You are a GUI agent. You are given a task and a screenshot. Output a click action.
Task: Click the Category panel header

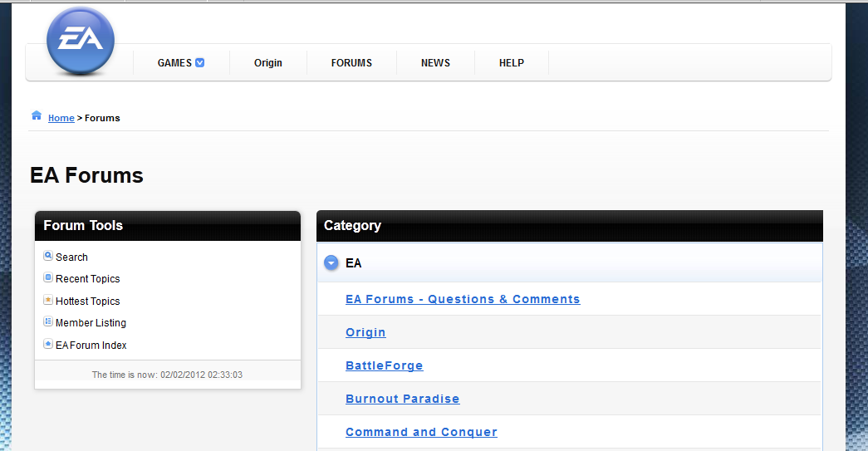pyautogui.click(x=570, y=226)
